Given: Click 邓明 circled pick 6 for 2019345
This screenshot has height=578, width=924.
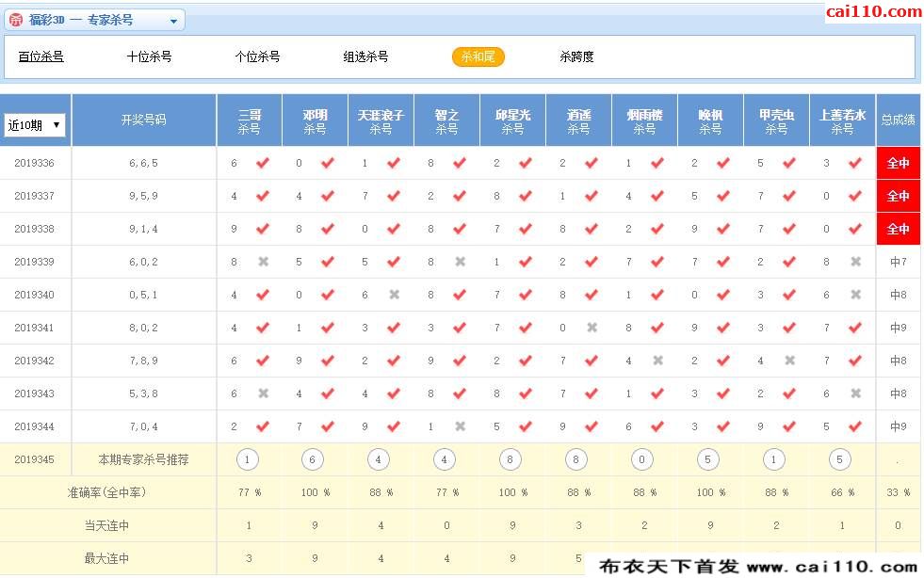Looking at the screenshot, I should [x=313, y=459].
